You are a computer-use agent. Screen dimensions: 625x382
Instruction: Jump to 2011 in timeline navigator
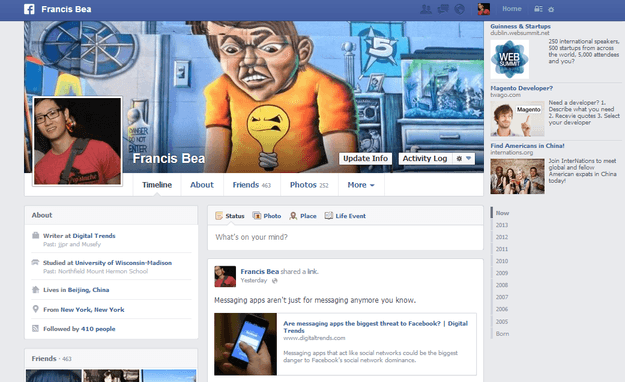pyautogui.click(x=502, y=249)
